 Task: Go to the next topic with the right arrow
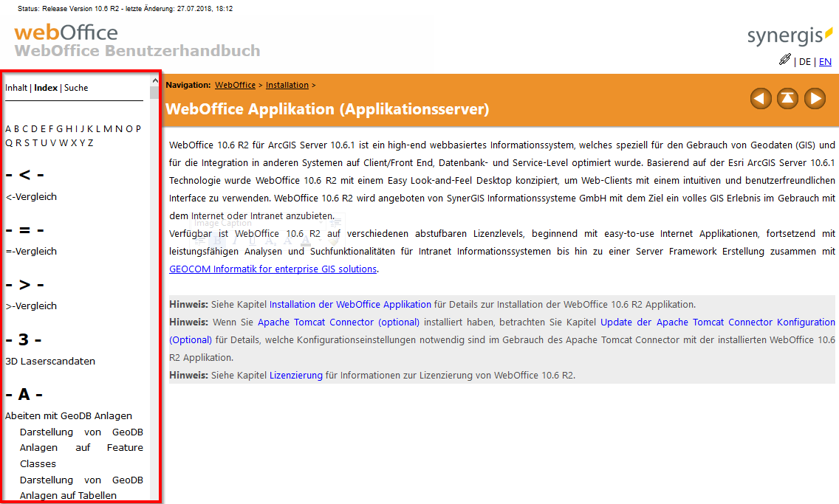tap(815, 99)
